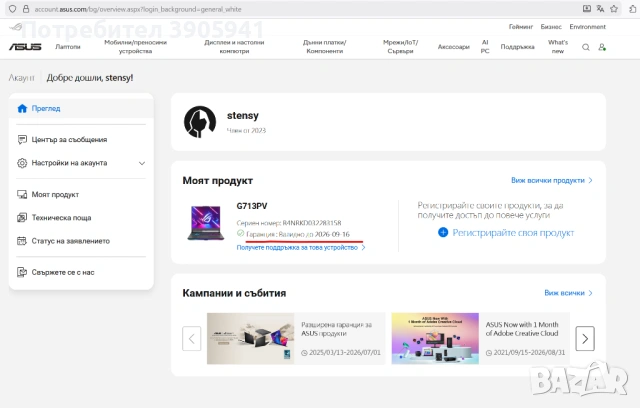Click the Моят продукт sidebar icon
Screen dimensions: 640x408
coord(23,195)
